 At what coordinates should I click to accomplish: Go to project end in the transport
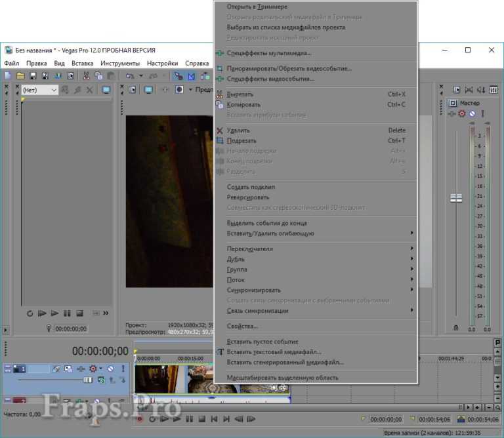point(226,419)
